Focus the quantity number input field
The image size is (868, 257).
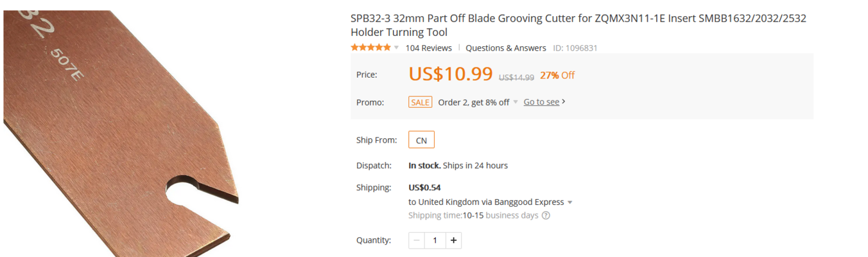tap(435, 240)
